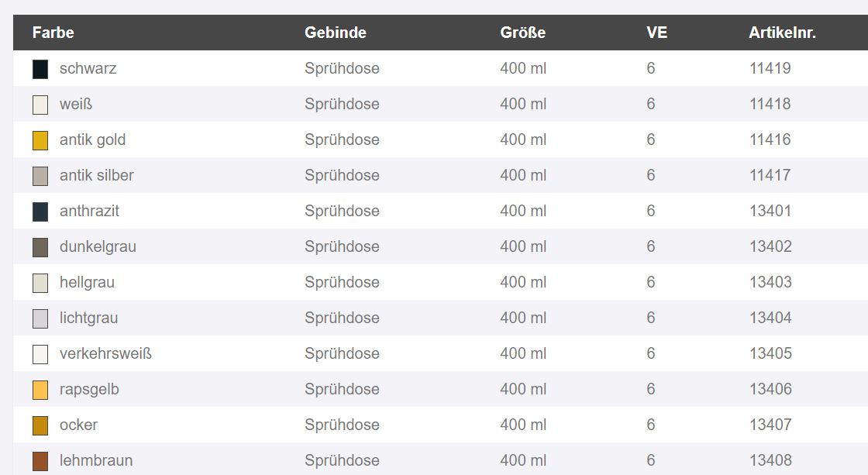Click the VE column header
Screen dimensions: 868x475
pyautogui.click(x=656, y=33)
